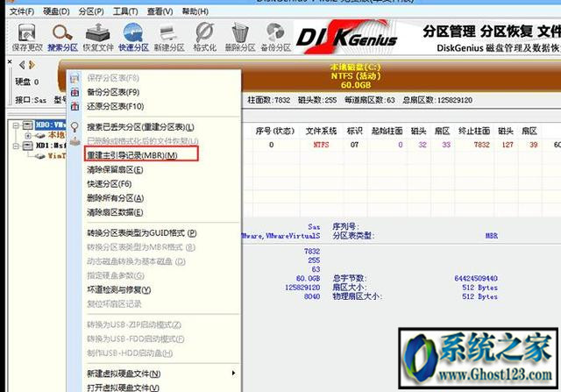Choose 备份分区表(F9) from context menu
The image size is (561, 392).
pos(113,92)
